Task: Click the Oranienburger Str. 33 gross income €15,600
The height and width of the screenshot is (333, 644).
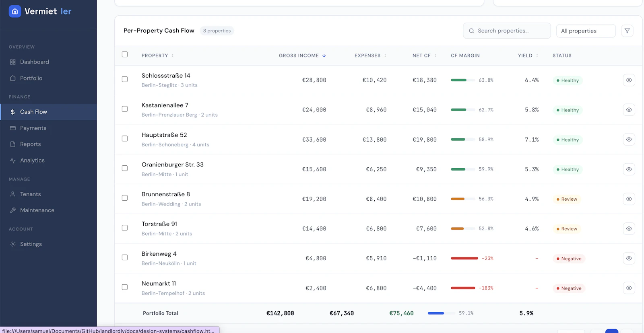Action: coord(314,169)
